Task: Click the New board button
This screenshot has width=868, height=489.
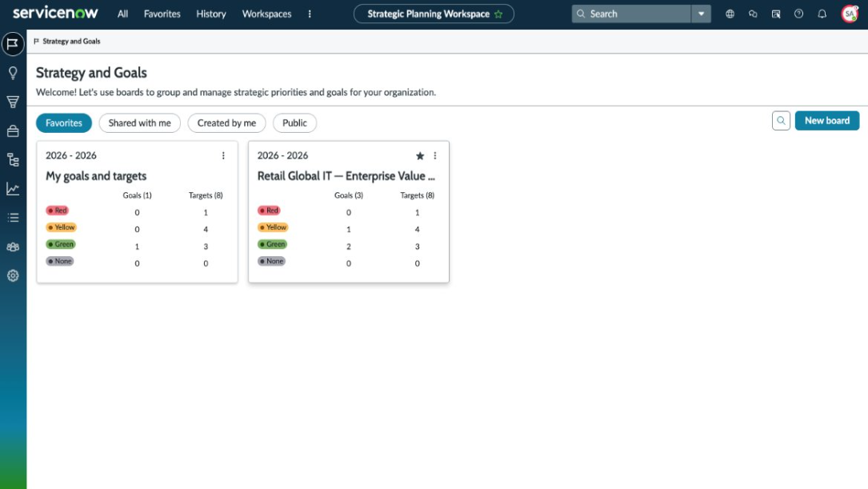Action: tap(826, 121)
